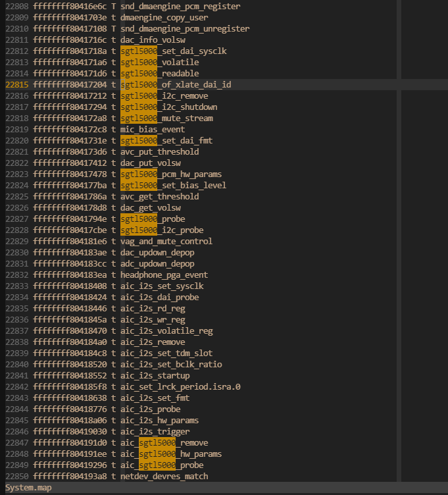Select adc_updown_depop symbol
Screen dimensions: 448x495
tap(157, 264)
